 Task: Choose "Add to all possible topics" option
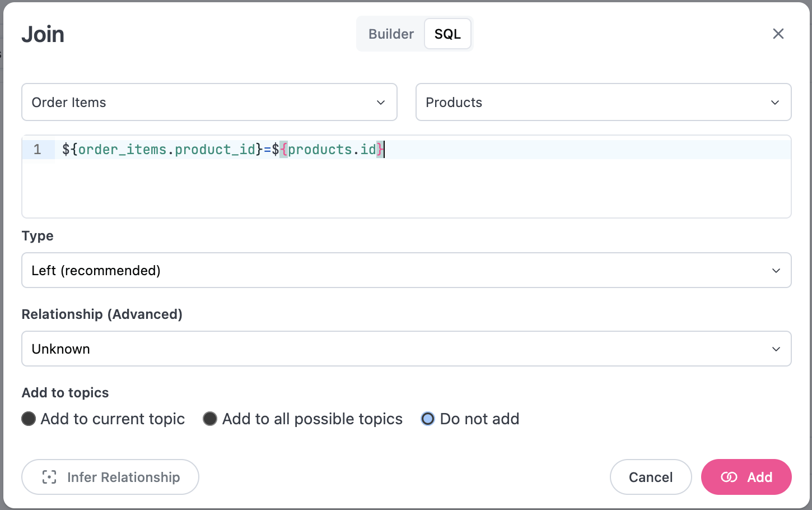pyautogui.click(x=210, y=419)
